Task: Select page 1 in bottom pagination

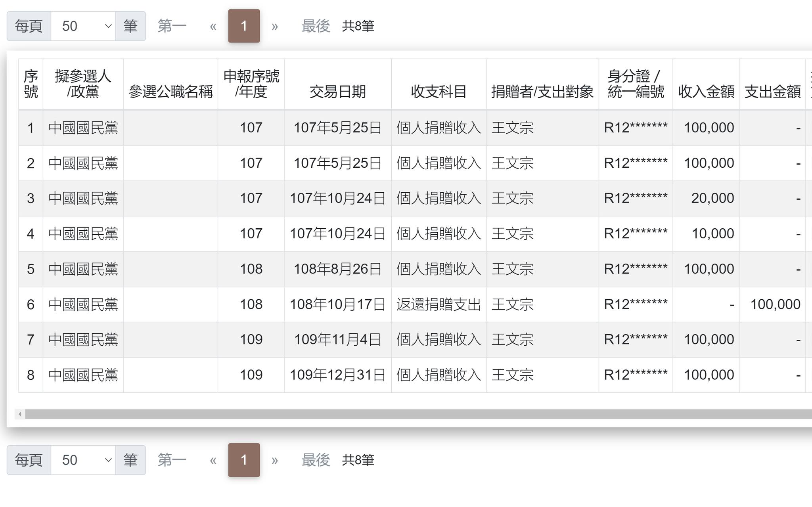Action: 244,460
